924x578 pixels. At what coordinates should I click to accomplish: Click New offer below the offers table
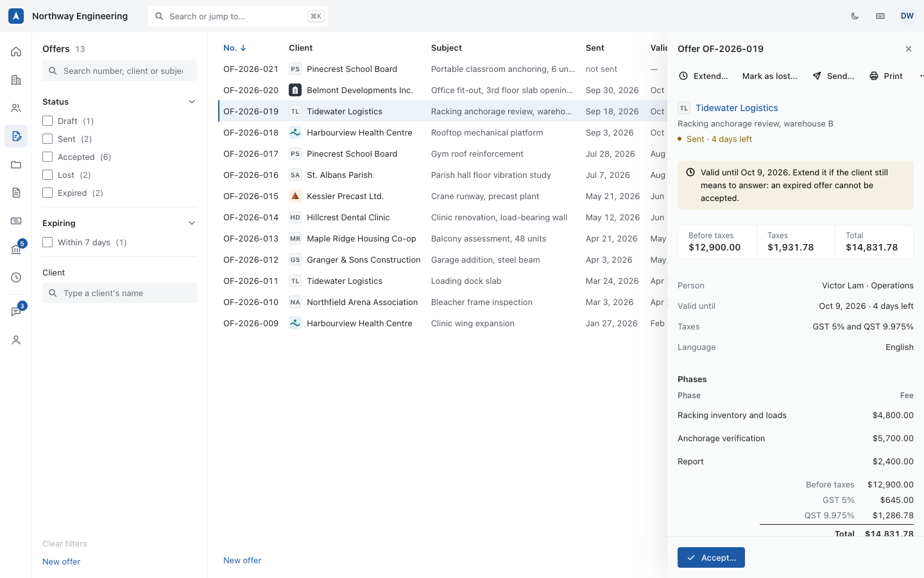pyautogui.click(x=243, y=560)
